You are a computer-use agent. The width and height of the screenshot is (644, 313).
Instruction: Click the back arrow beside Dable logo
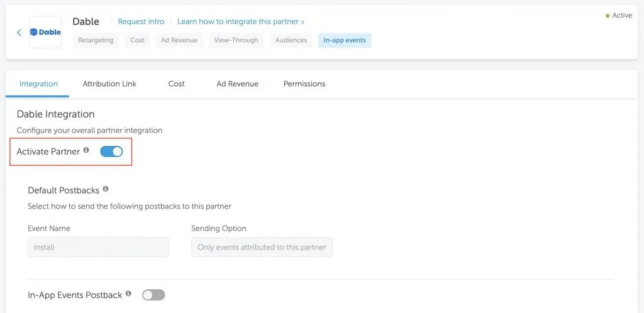click(19, 33)
